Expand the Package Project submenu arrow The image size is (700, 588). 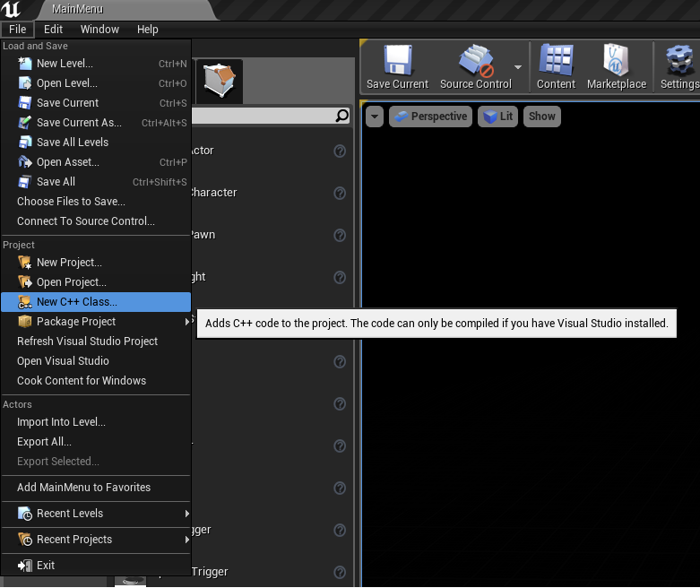point(187,322)
